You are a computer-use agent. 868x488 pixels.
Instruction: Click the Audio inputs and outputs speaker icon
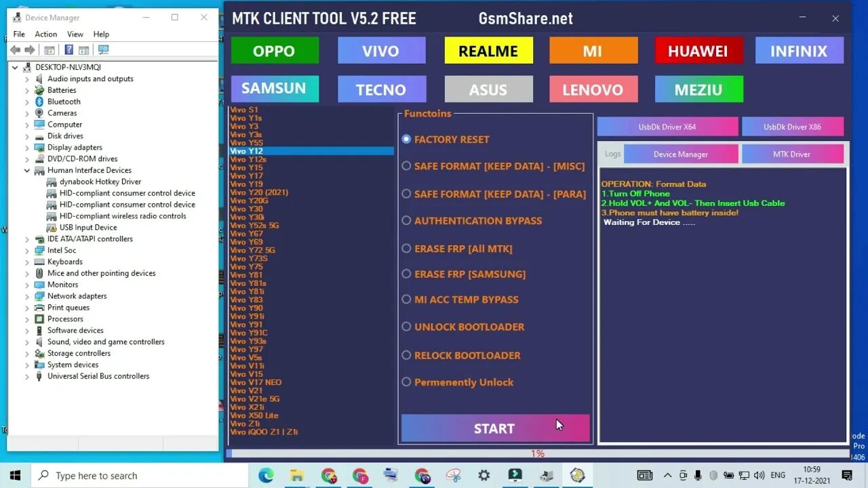tap(39, 79)
